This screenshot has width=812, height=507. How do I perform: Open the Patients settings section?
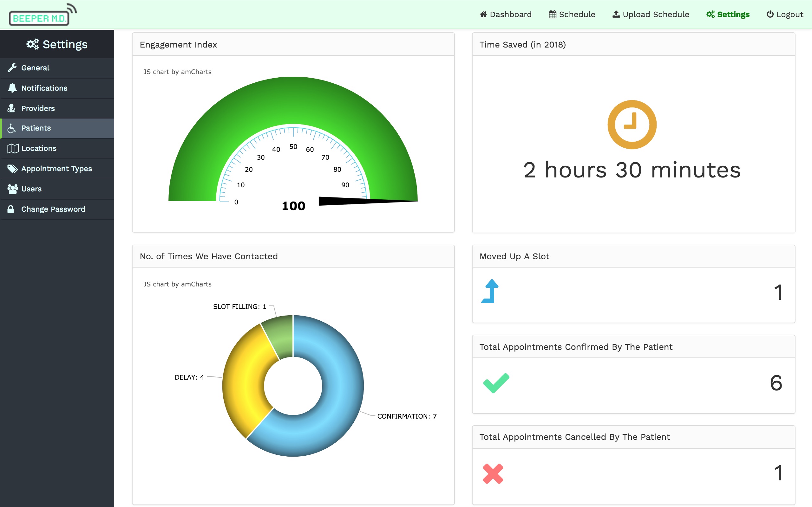36,128
